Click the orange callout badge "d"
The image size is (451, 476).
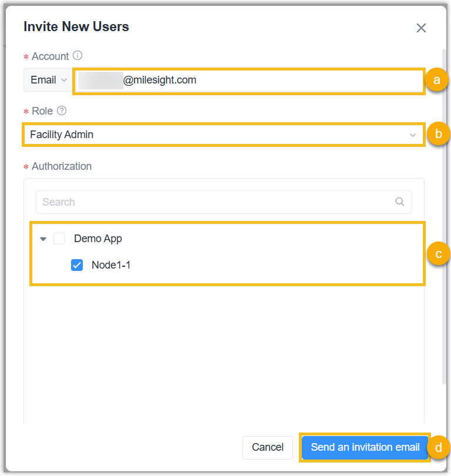[436, 448]
